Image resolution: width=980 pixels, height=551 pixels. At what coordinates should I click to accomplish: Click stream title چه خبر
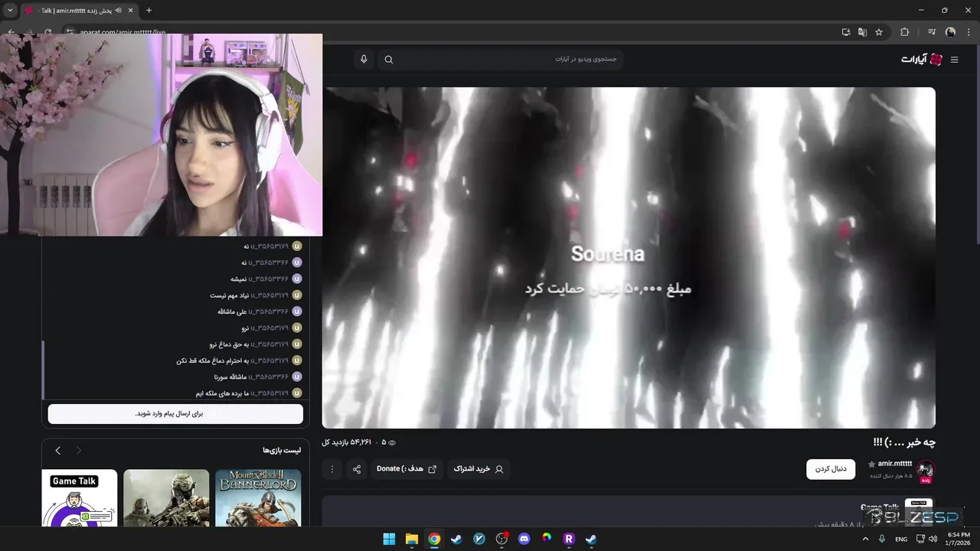tap(904, 442)
